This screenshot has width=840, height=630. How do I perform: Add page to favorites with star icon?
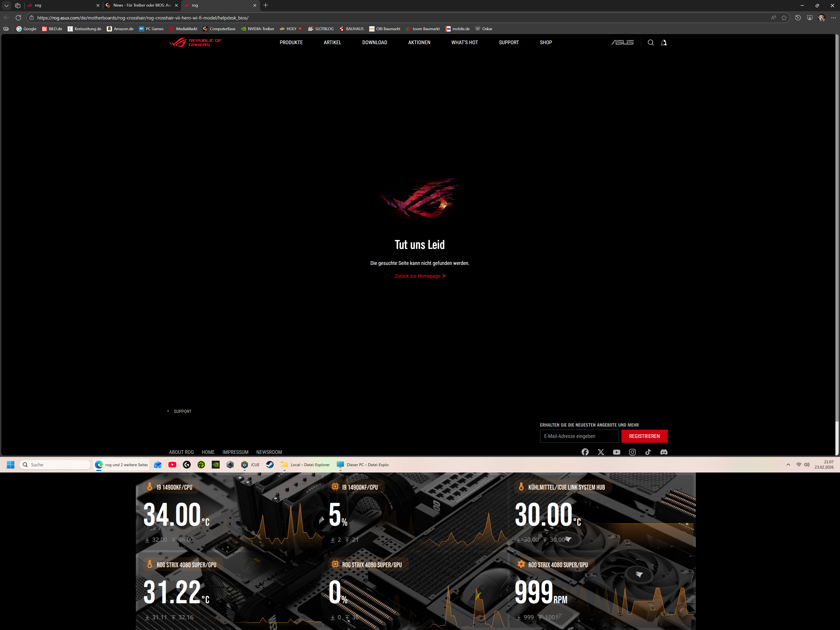(784, 18)
